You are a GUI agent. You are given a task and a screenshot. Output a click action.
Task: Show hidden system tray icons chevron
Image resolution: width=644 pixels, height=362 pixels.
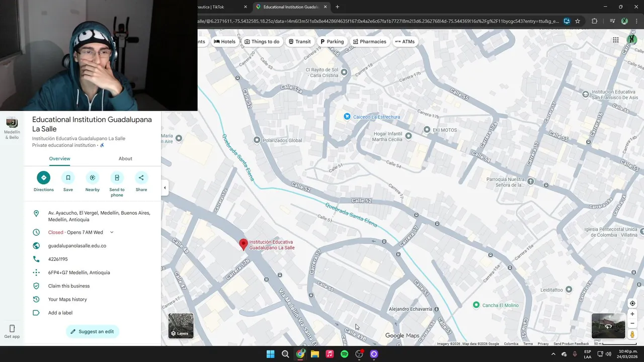(x=553, y=354)
